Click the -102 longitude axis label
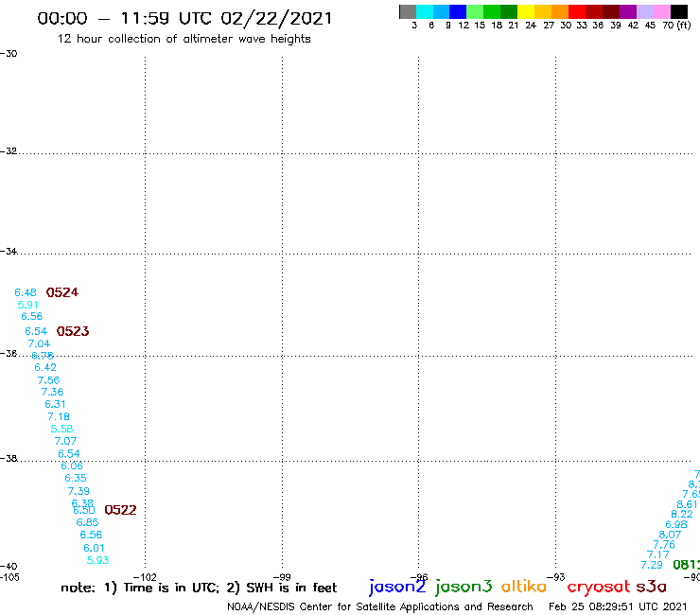This screenshot has height=615, width=700. (145, 577)
